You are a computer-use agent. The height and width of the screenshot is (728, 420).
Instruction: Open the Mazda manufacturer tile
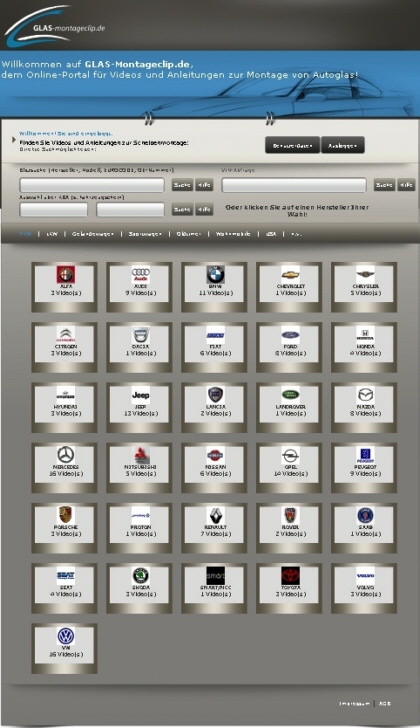click(x=364, y=407)
